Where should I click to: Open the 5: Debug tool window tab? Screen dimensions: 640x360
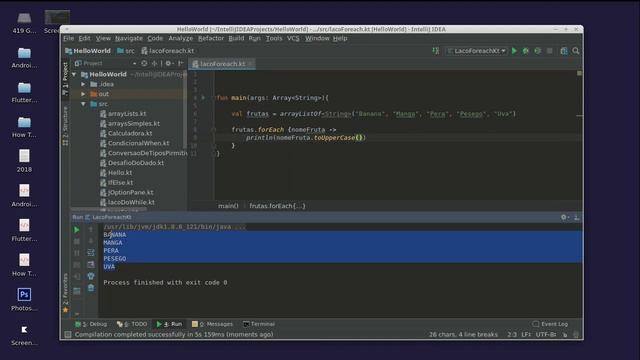pyautogui.click(x=91, y=324)
